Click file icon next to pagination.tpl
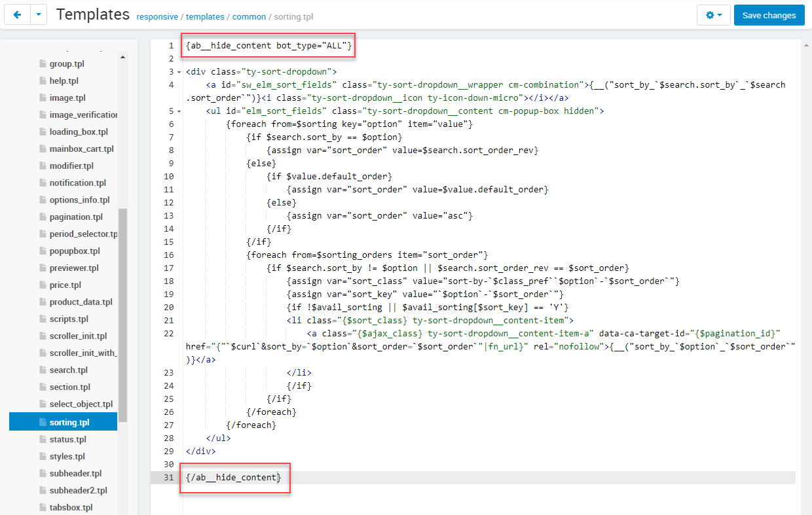 43,217
